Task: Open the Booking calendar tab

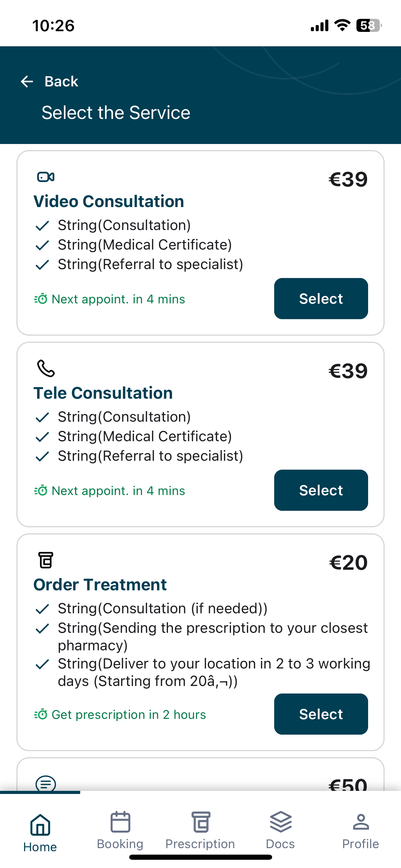Action: click(120, 830)
